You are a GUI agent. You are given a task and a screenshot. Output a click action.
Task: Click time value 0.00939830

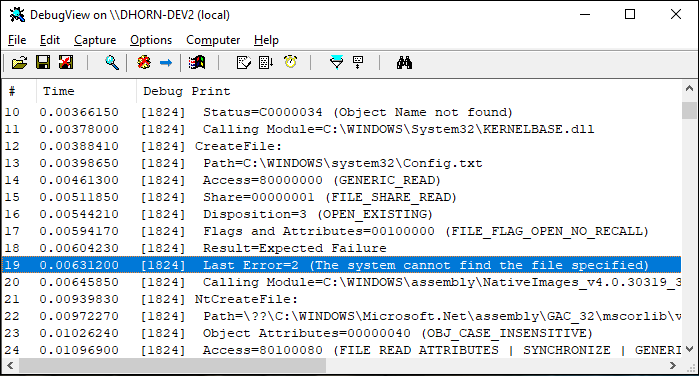(x=79, y=299)
